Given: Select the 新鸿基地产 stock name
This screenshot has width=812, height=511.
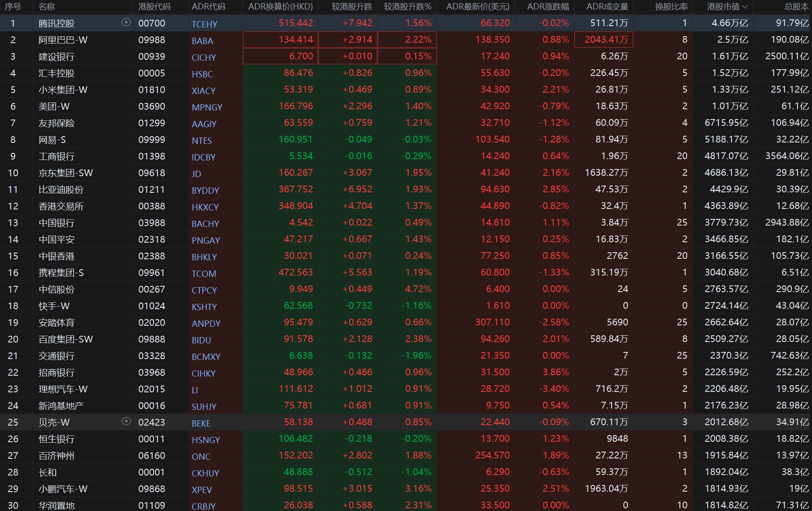Looking at the screenshot, I should pos(61,406).
